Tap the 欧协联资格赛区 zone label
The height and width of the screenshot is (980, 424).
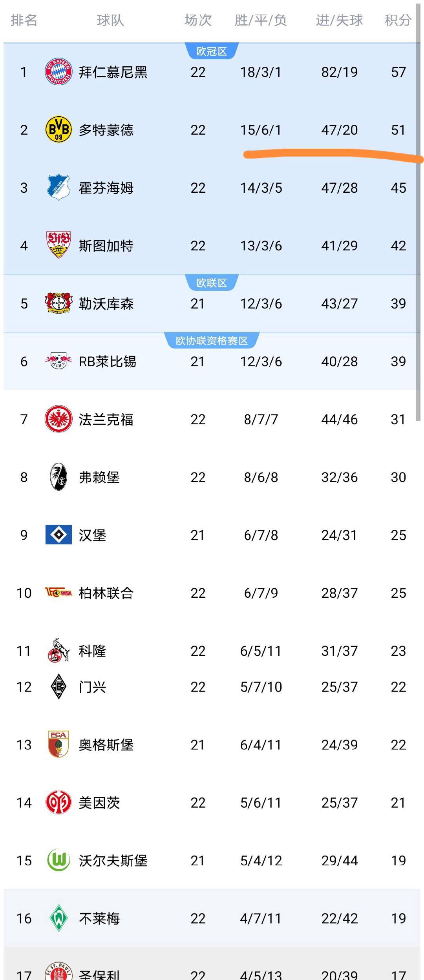pyautogui.click(x=212, y=341)
